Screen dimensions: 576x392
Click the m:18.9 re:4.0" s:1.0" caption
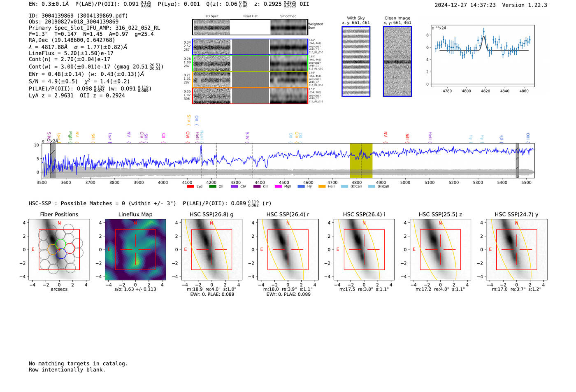tap(211, 289)
